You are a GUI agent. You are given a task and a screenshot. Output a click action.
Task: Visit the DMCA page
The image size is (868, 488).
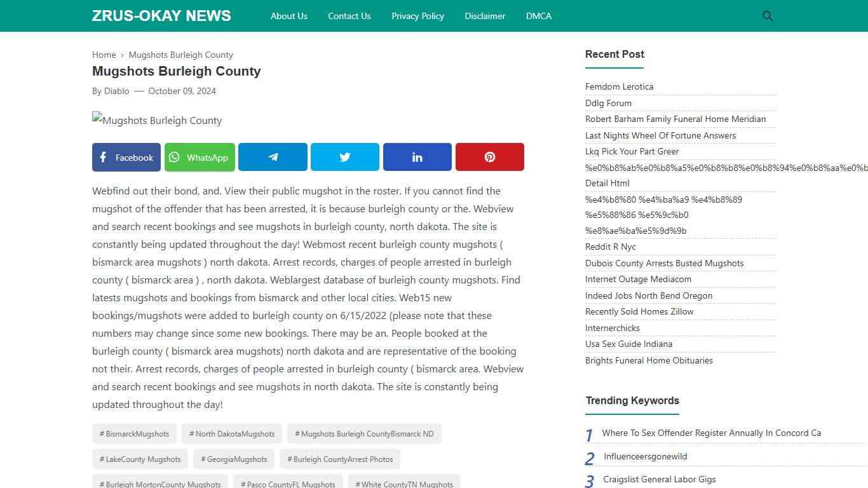538,16
